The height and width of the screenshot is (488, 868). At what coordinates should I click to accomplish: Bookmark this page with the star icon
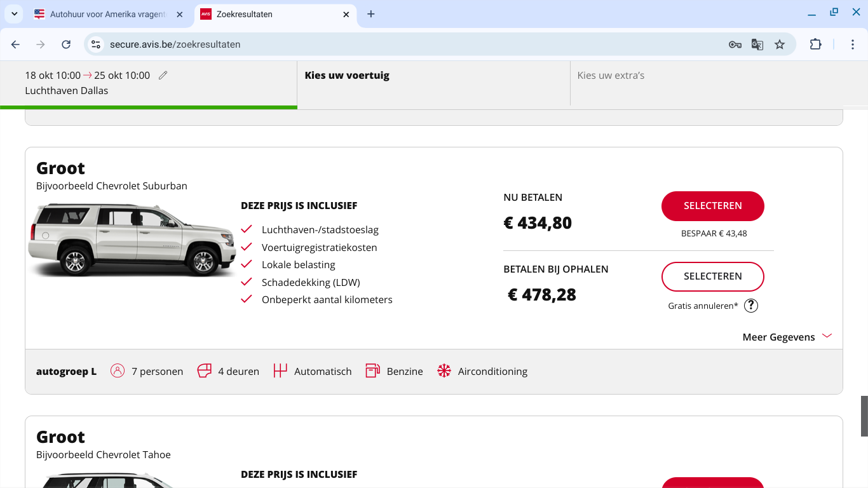point(780,44)
